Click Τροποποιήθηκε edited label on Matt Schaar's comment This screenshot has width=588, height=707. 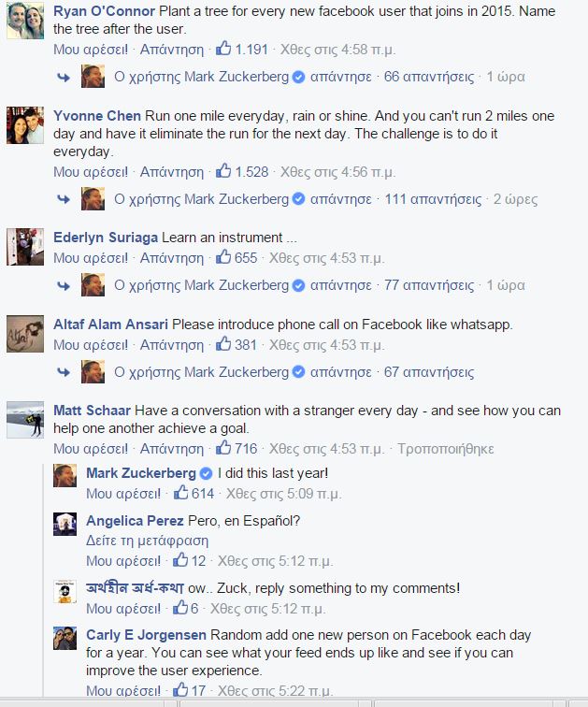coord(446,449)
